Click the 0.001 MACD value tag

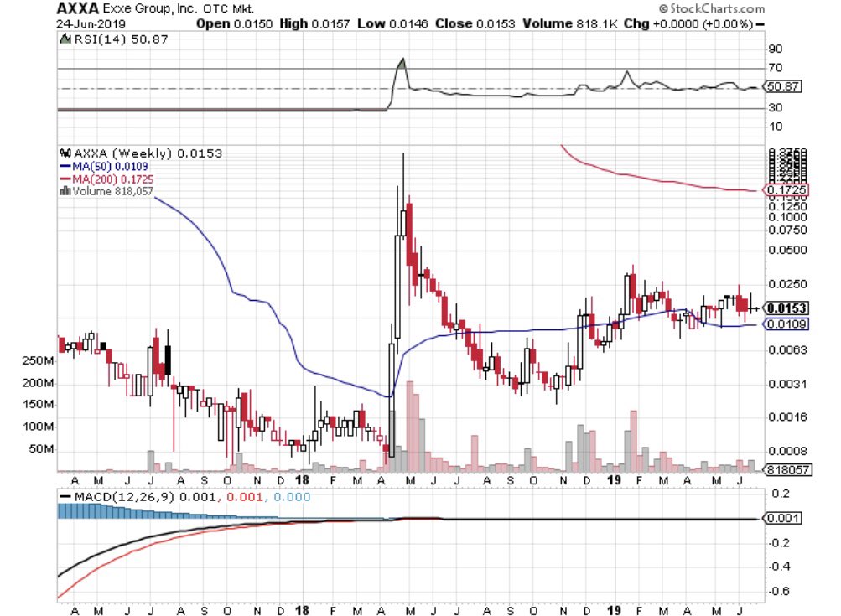coord(782,519)
